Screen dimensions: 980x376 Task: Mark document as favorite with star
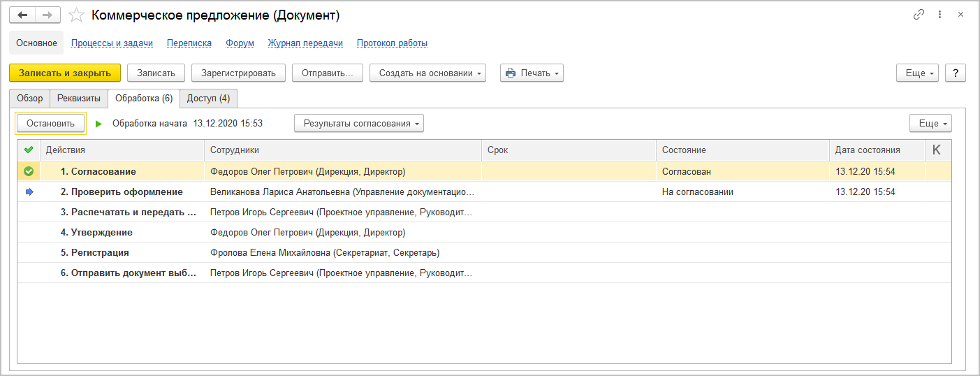pos(77,15)
